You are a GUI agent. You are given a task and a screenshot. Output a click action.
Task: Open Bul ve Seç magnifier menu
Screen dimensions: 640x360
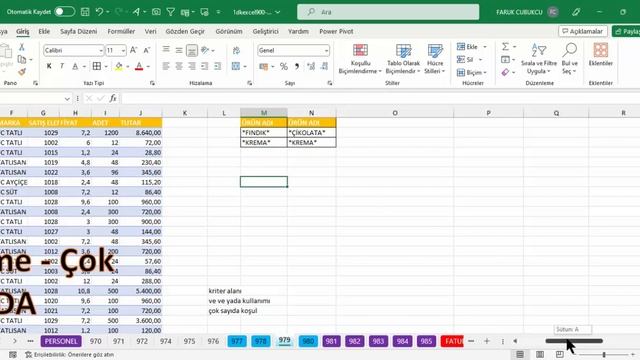(x=569, y=59)
